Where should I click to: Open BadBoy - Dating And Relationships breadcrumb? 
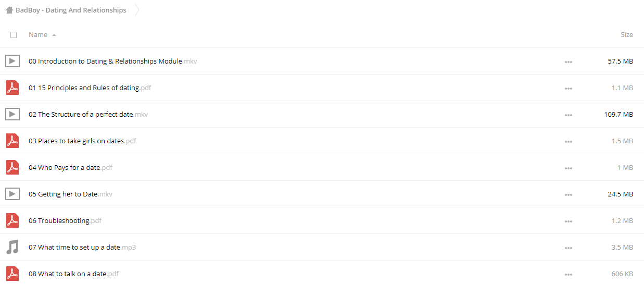(x=71, y=10)
